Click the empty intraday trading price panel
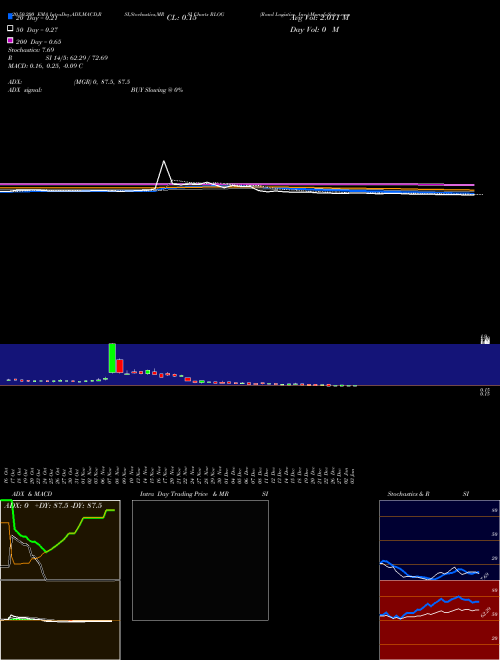Screen dimensions: 500x660 coord(200,560)
